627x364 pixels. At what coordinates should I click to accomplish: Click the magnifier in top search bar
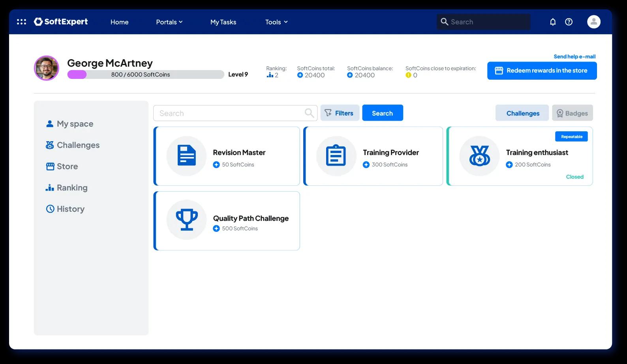(x=444, y=22)
